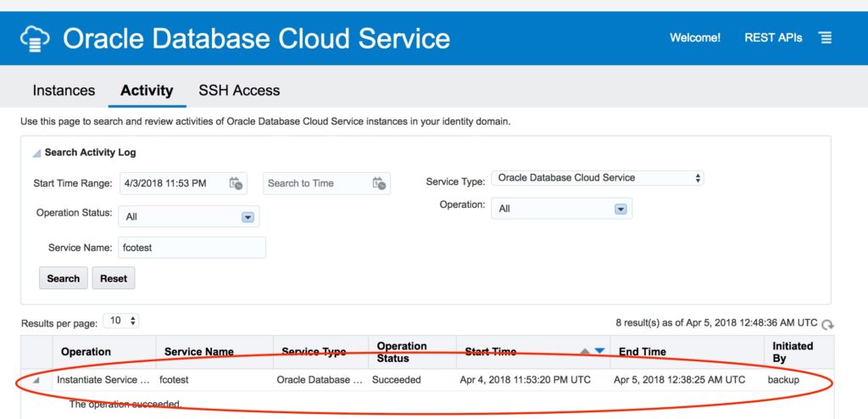
Task: Open the Operation dropdown
Action: point(620,209)
